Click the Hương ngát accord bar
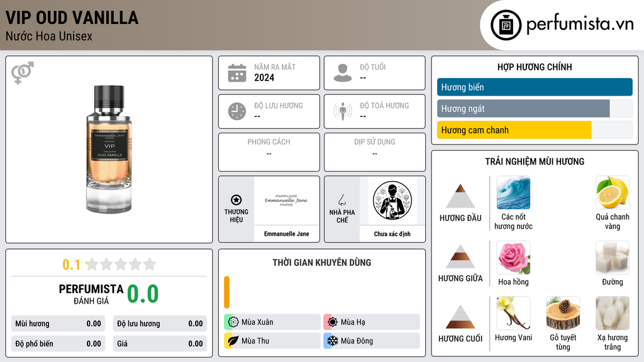 tap(535, 108)
